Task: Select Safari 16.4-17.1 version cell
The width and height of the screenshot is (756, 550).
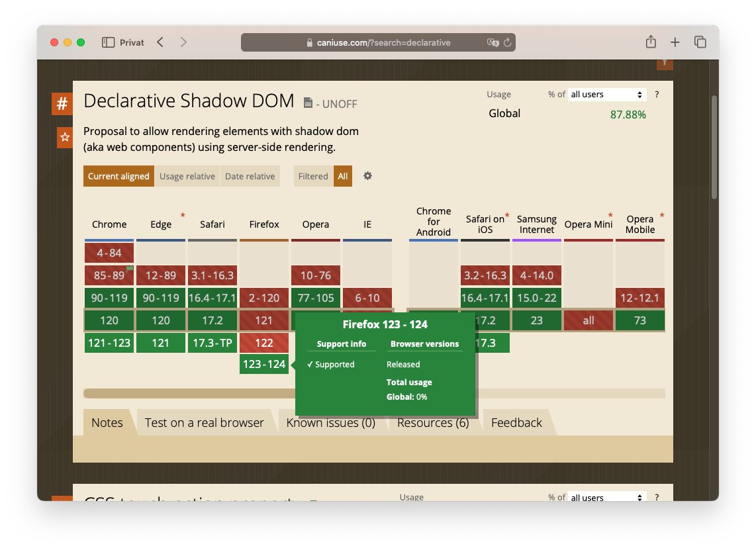Action: point(212,298)
